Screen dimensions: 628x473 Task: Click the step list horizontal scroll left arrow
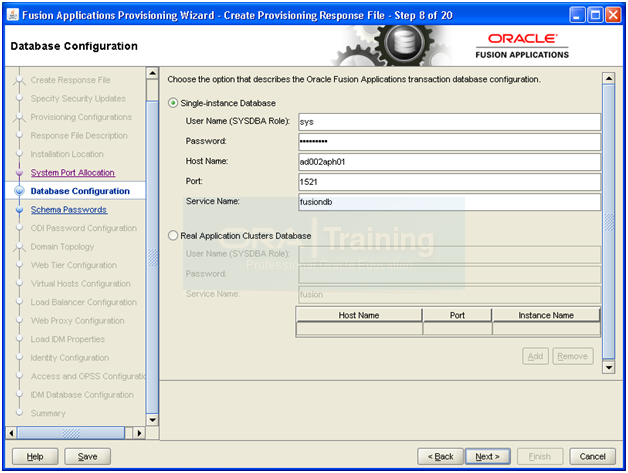(11, 433)
